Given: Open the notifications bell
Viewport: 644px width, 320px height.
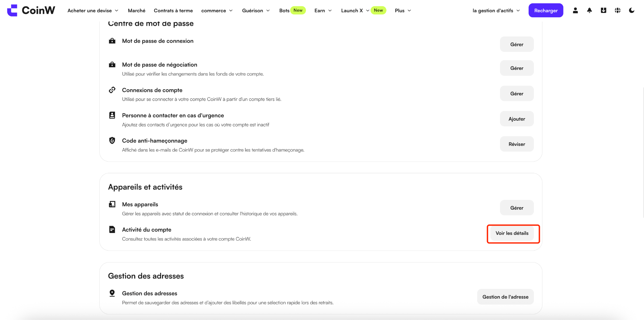Looking at the screenshot, I should [589, 10].
